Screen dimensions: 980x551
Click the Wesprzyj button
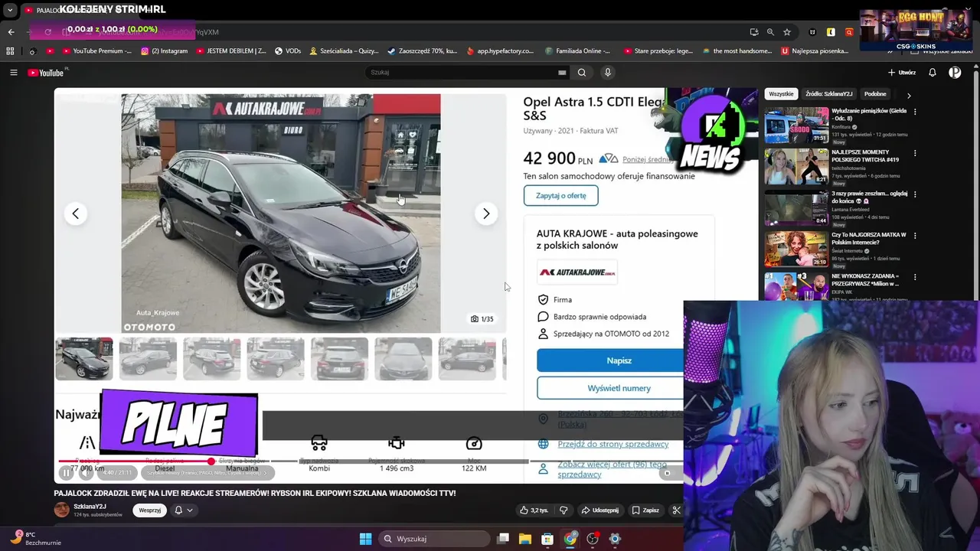click(150, 510)
